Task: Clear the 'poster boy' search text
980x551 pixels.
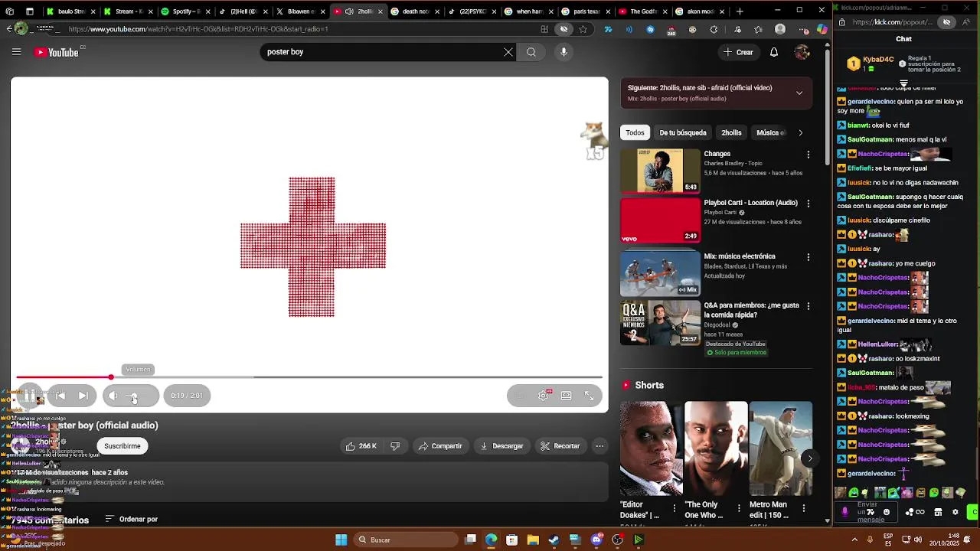Action: [508, 52]
